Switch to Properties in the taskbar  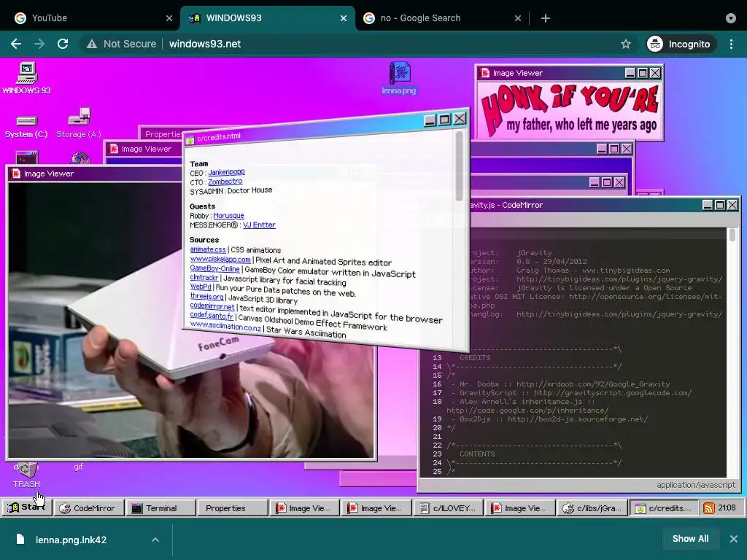click(x=232, y=508)
